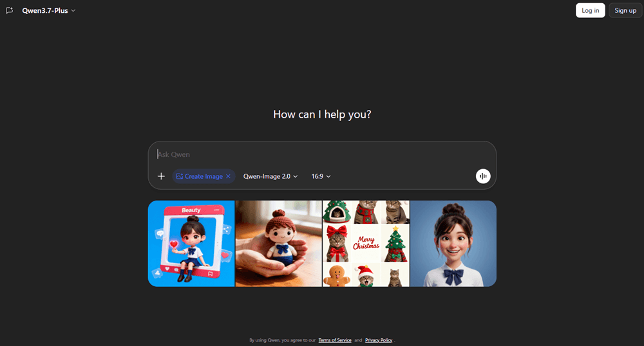Open the Terms of Service link
Image resolution: width=644 pixels, height=346 pixels.
point(335,340)
